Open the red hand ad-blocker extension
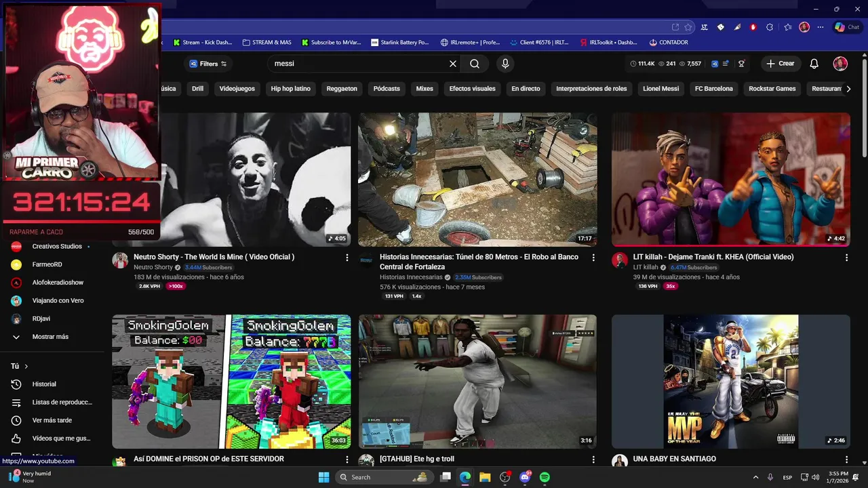868x488 pixels. 753,27
